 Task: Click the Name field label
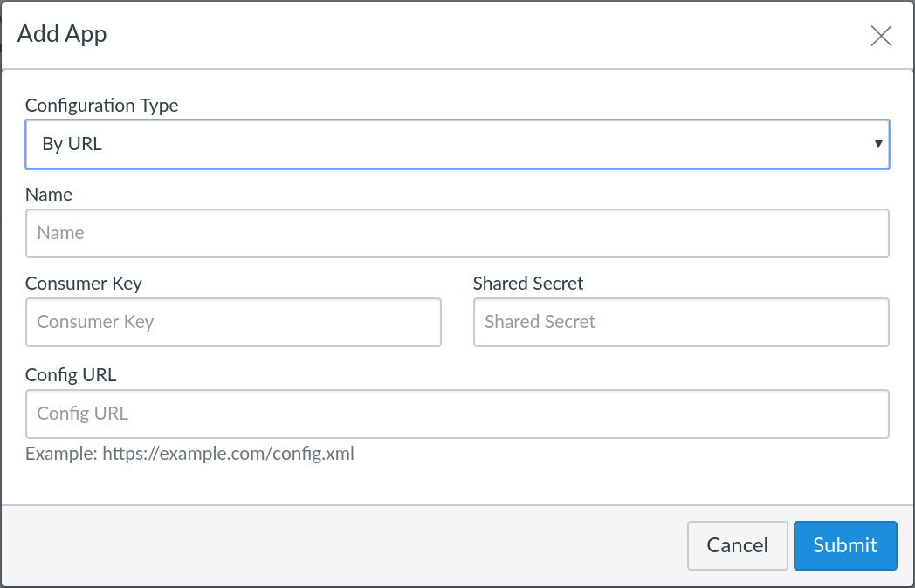click(x=49, y=195)
